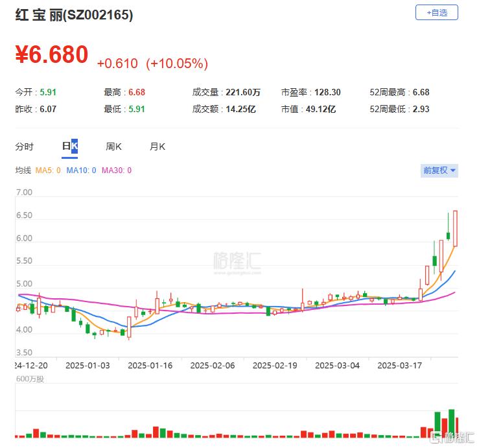Open the 周K weekly chart tab

tap(113, 147)
